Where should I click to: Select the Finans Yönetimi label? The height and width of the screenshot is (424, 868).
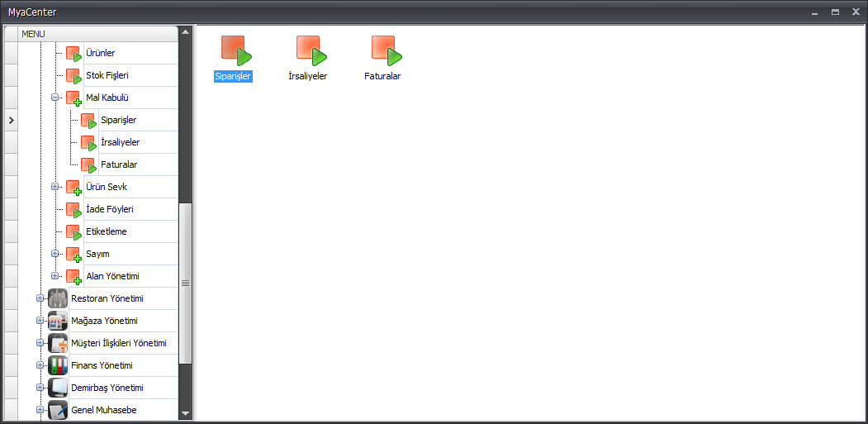coord(102,366)
